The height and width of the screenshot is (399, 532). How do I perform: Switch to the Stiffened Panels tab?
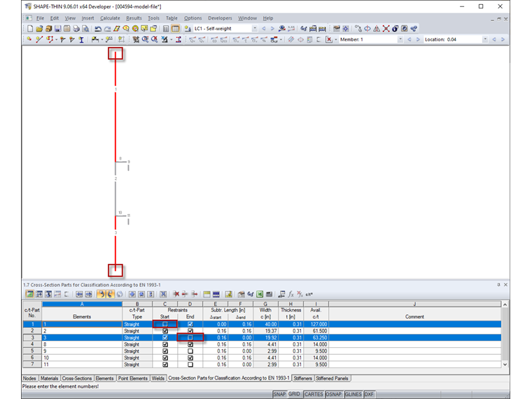[332, 378]
